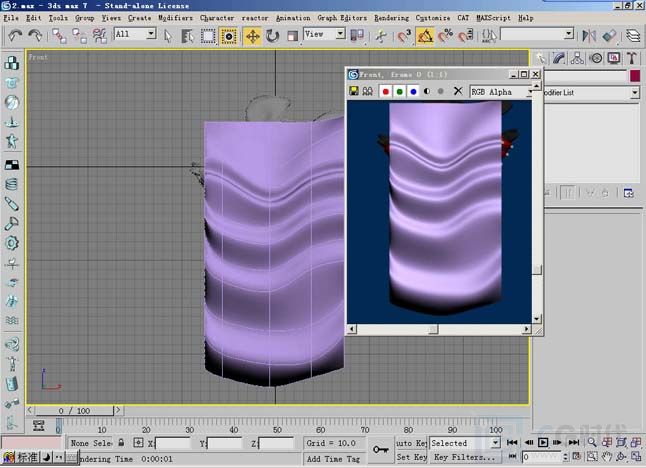Click the Mirror tool icon

coord(589,36)
